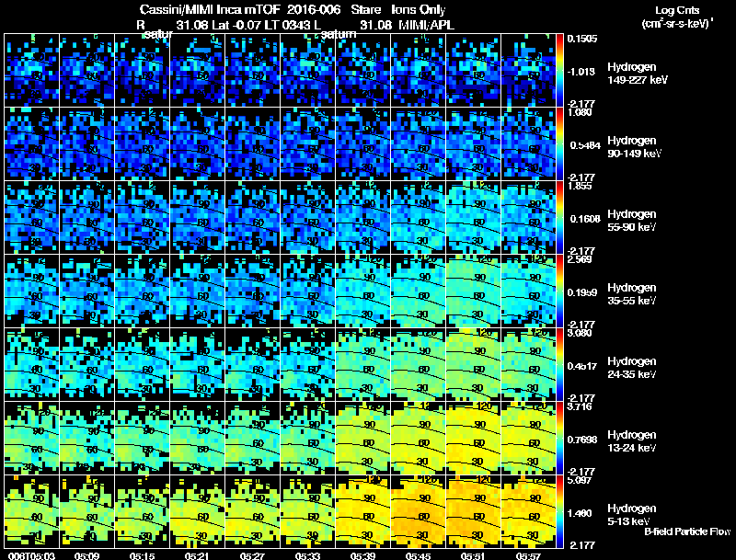Open the 5-13 keV panel at 05:57

pyautogui.click(x=528, y=512)
